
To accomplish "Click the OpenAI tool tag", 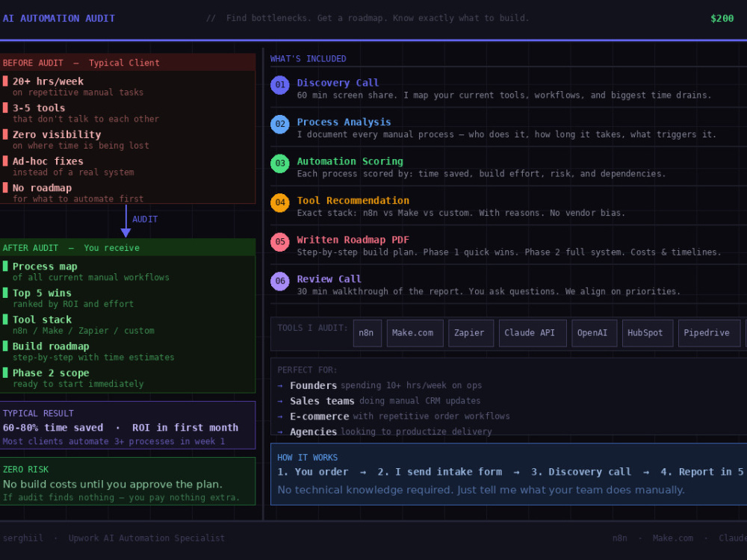I will 594,333.
